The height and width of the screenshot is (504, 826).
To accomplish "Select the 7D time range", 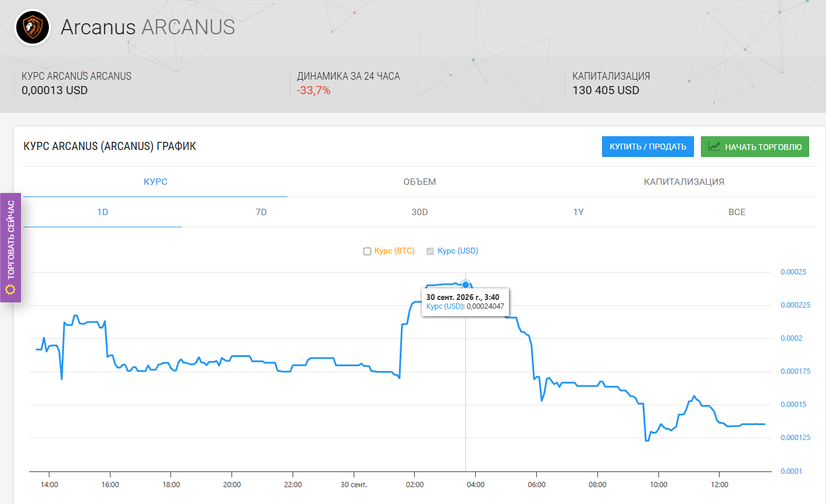I will tap(261, 212).
